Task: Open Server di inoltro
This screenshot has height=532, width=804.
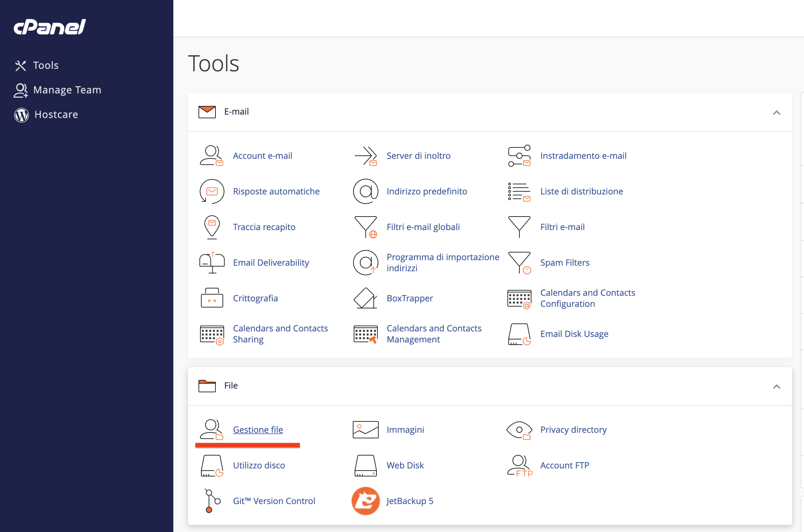Action: click(418, 156)
